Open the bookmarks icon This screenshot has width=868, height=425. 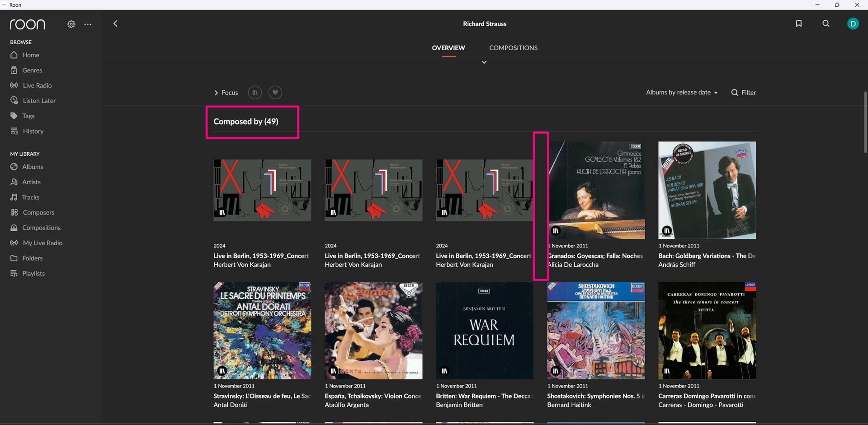tap(798, 23)
